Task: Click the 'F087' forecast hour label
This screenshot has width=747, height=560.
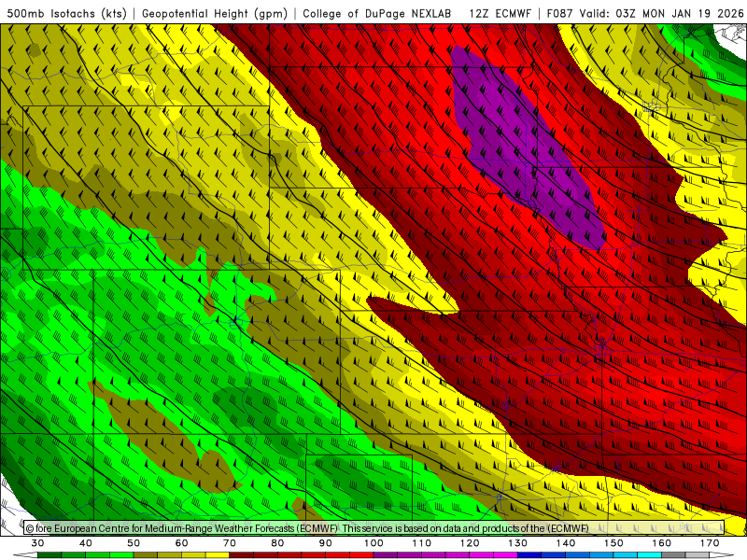Action: (x=559, y=13)
